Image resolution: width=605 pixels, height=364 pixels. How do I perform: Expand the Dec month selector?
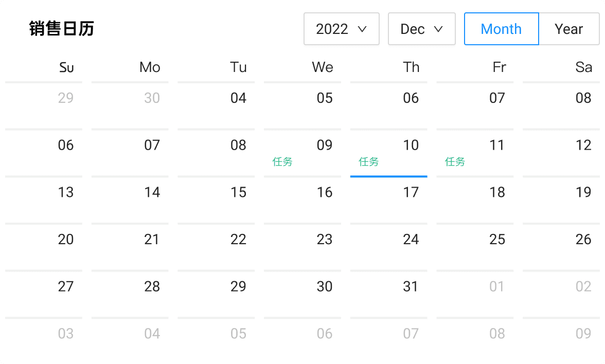(421, 29)
